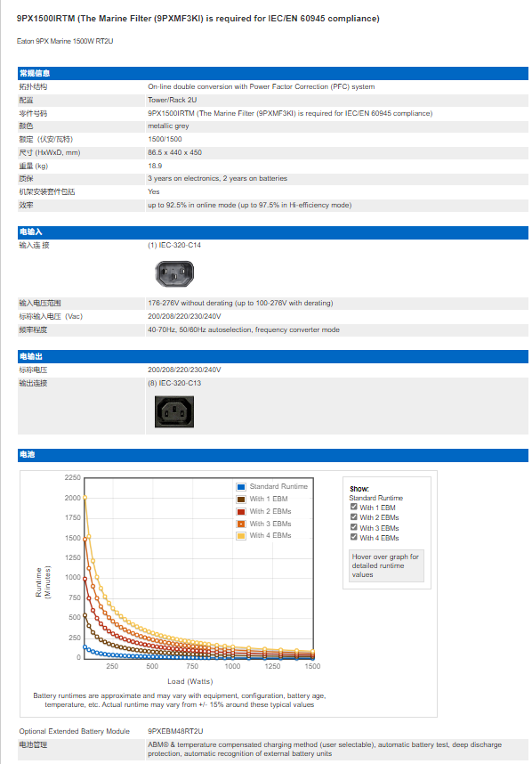Click the brown With 1 EBM legend swatch

tap(241, 500)
